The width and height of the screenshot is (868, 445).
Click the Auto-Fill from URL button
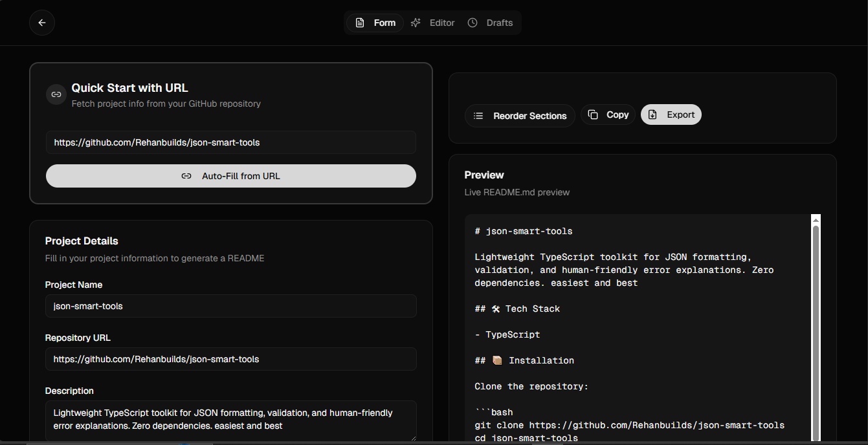pyautogui.click(x=231, y=175)
